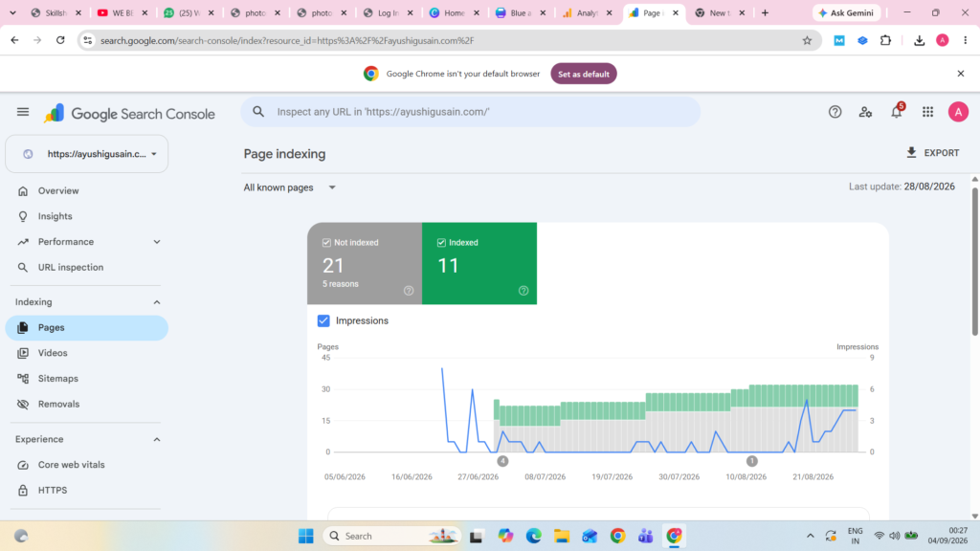Open users and settings icon

coord(865,112)
